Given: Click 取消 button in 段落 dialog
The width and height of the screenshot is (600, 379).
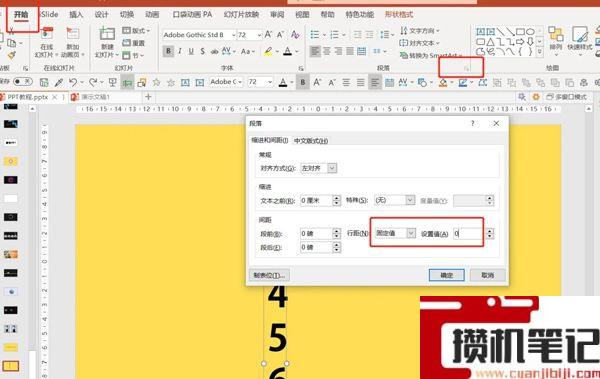Looking at the screenshot, I should (488, 275).
